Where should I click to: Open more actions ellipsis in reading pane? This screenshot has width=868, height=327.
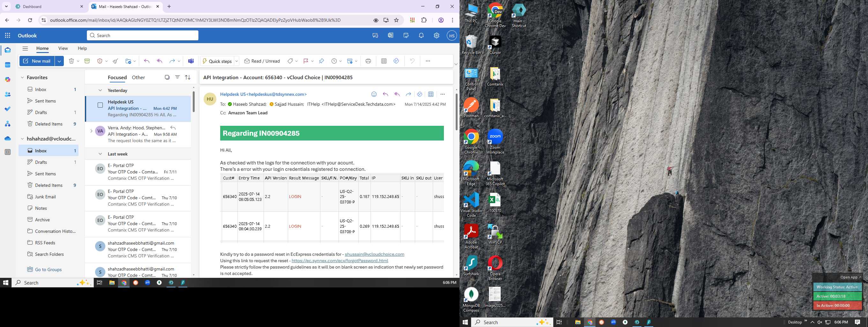point(442,95)
